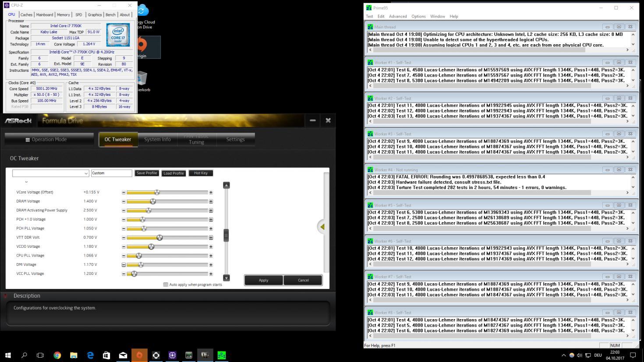Open the Mainboard tab in CPU-Z
Screen dimensions: 644x362
click(44, 14)
